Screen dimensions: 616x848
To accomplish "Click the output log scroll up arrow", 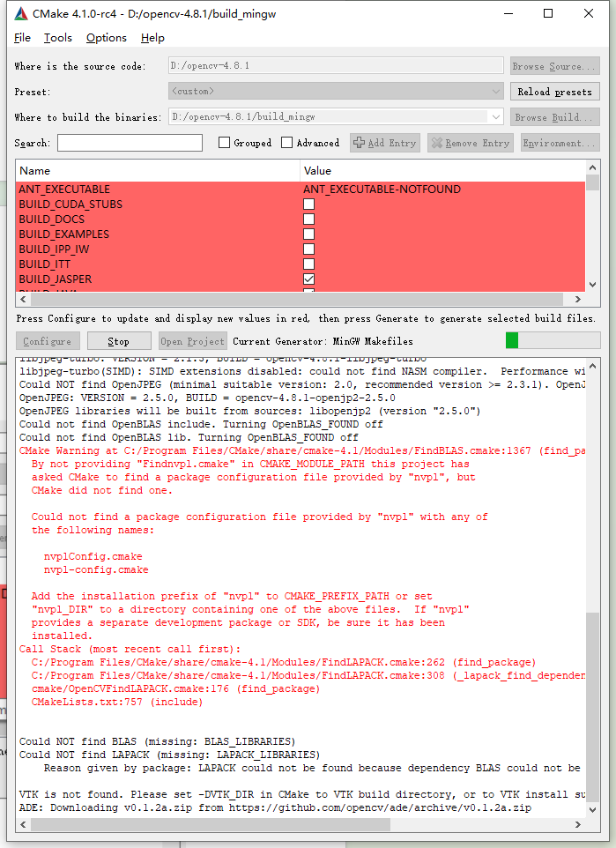I will pos(593,366).
